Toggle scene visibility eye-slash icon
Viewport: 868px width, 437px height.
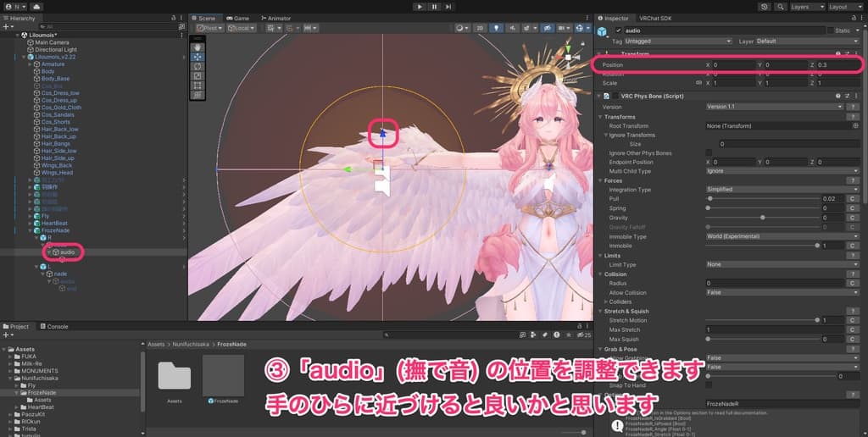tap(547, 28)
